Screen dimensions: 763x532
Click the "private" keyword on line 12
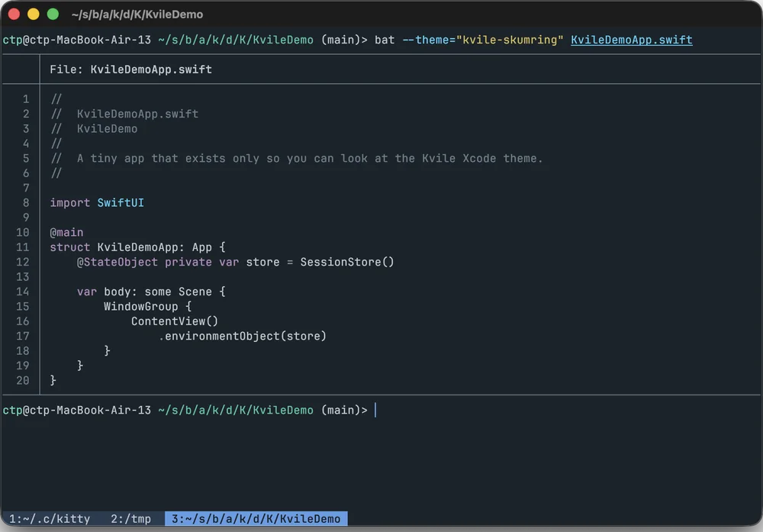[x=188, y=263]
